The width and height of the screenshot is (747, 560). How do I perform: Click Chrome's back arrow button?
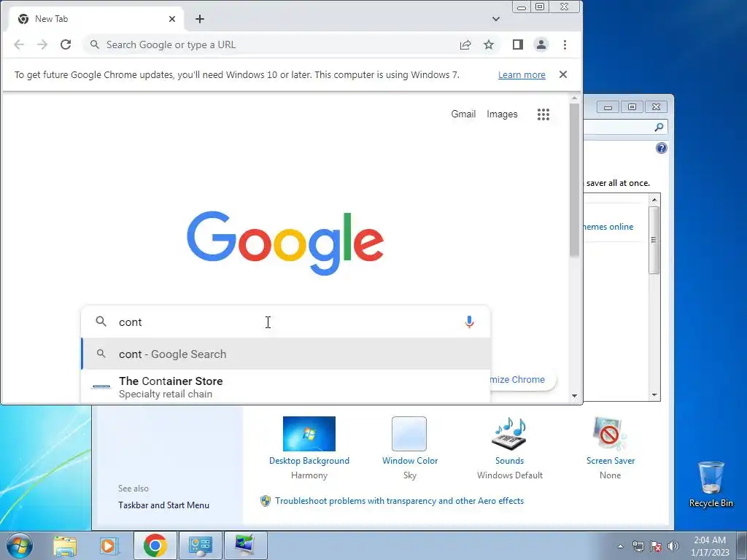pyautogui.click(x=19, y=44)
